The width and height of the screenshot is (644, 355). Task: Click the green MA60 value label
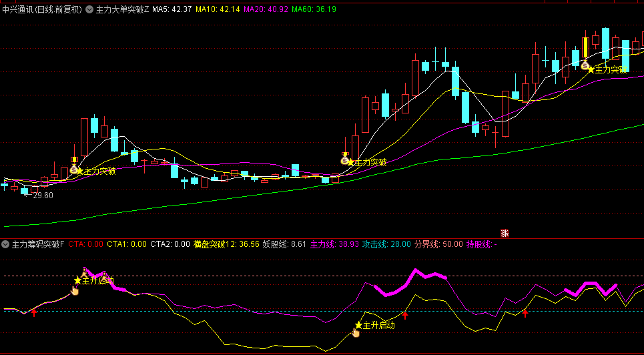[x=313, y=10]
